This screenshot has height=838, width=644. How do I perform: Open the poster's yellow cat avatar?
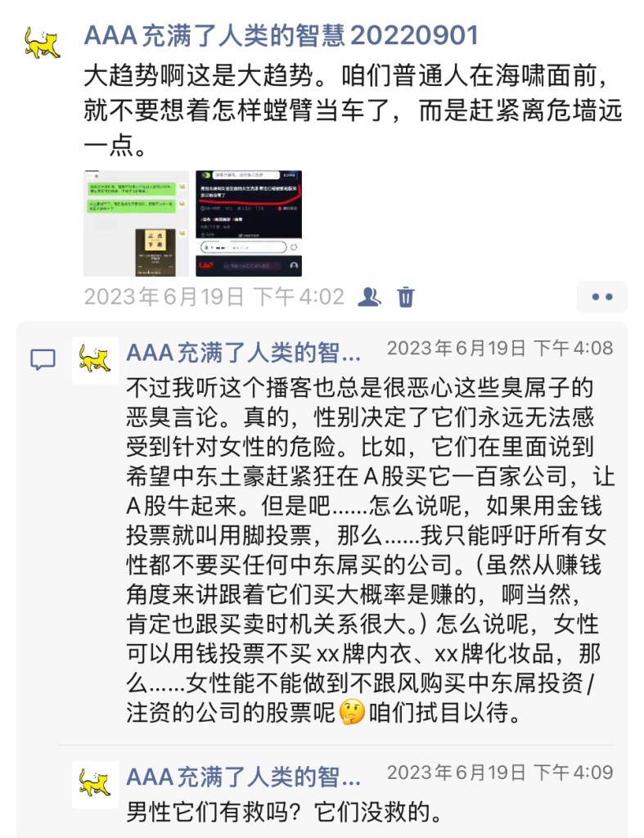click(x=43, y=44)
